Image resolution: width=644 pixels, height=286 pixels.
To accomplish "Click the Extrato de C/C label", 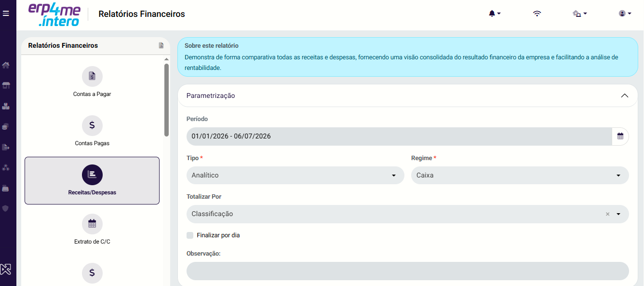I will click(92, 242).
